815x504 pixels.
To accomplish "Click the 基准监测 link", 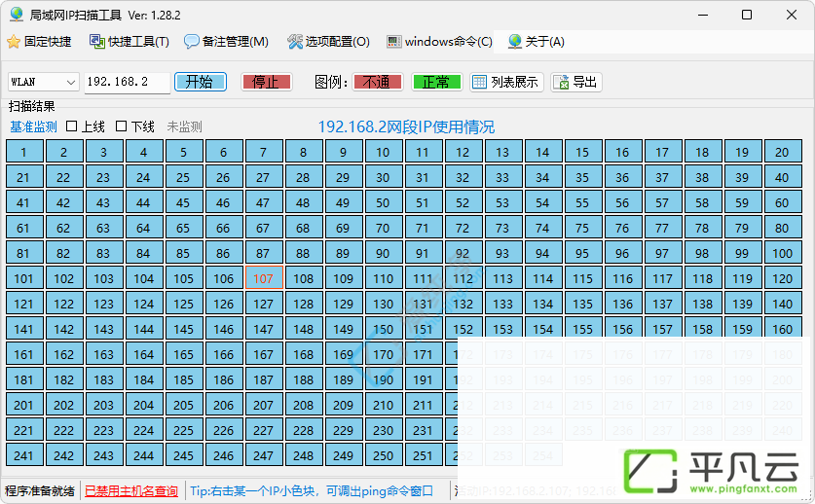I will 33,126.
